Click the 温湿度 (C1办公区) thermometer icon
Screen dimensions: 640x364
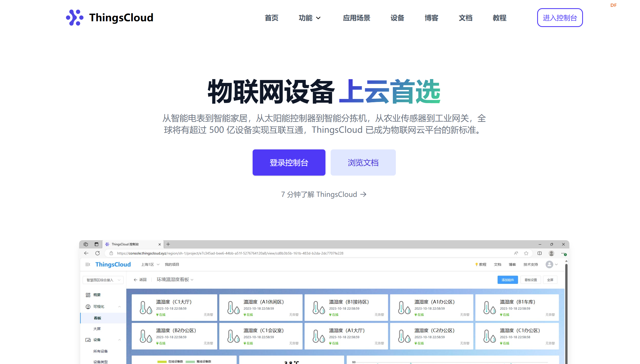(489, 336)
